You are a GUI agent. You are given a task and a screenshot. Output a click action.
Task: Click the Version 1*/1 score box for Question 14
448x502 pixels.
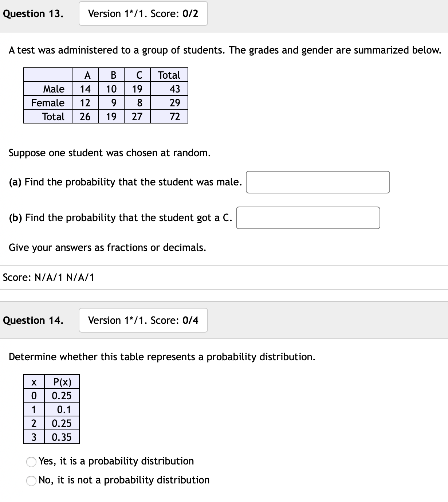tap(143, 321)
